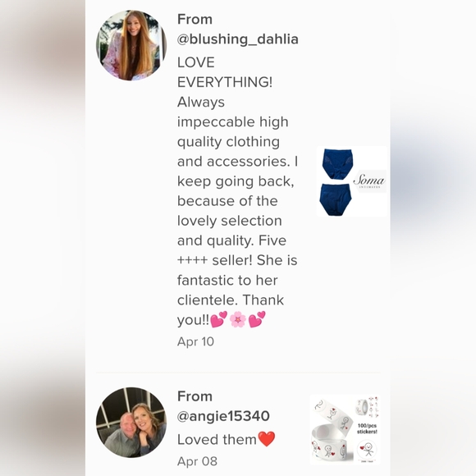The image size is (476, 476).
Task: Tap the pink flower emoji
Action: 238,320
